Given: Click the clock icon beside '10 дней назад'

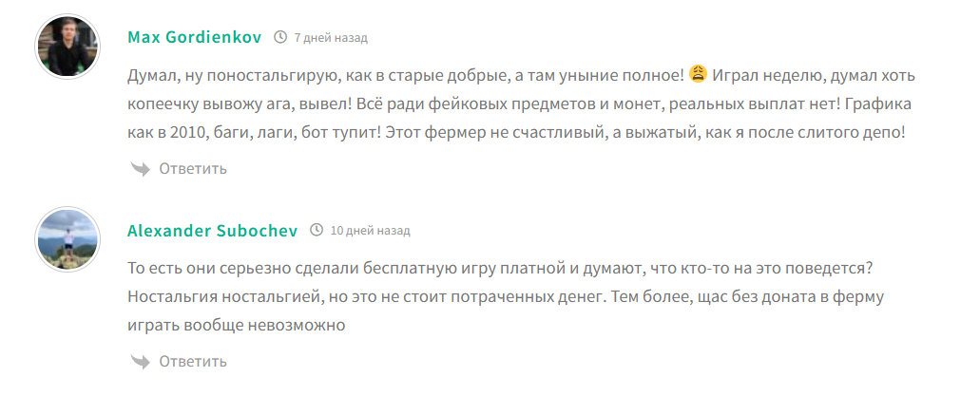Looking at the screenshot, I should point(317,231).
